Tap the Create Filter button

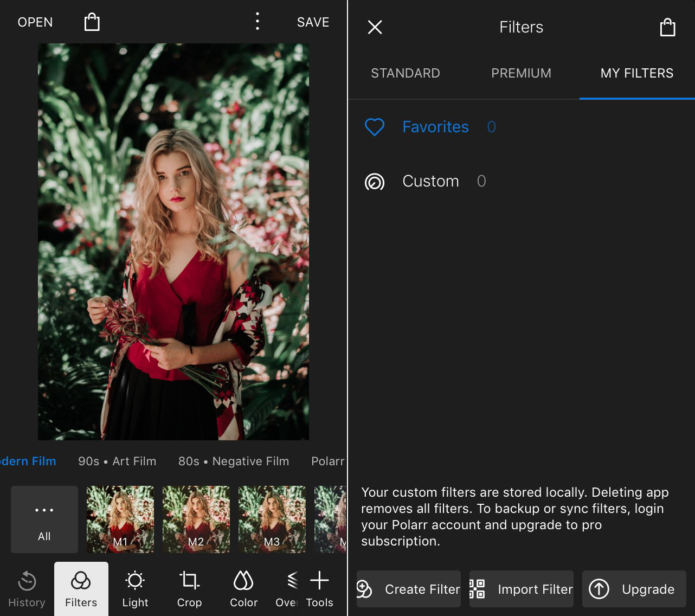click(x=409, y=589)
